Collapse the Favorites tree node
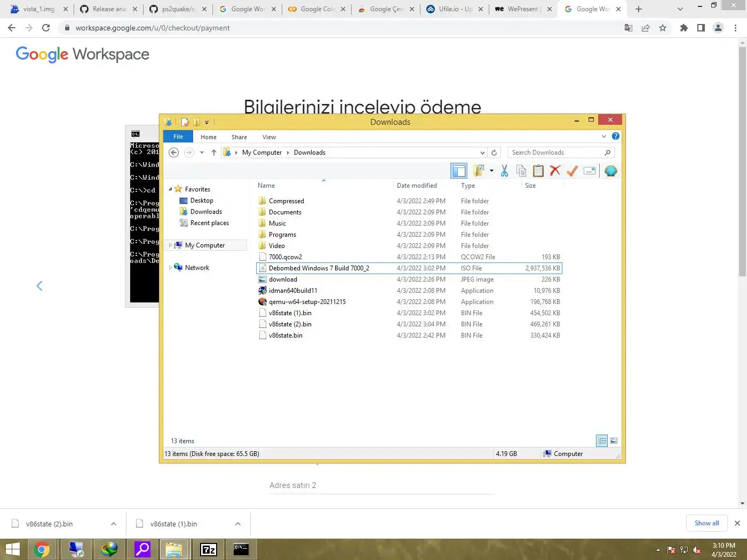 (x=170, y=189)
